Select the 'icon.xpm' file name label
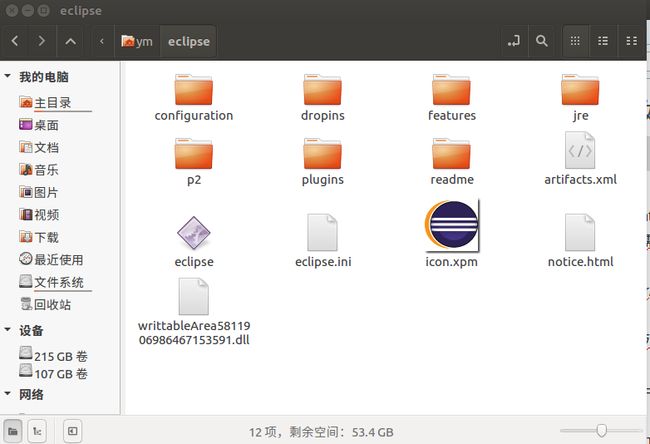650x444 pixels. click(451, 262)
